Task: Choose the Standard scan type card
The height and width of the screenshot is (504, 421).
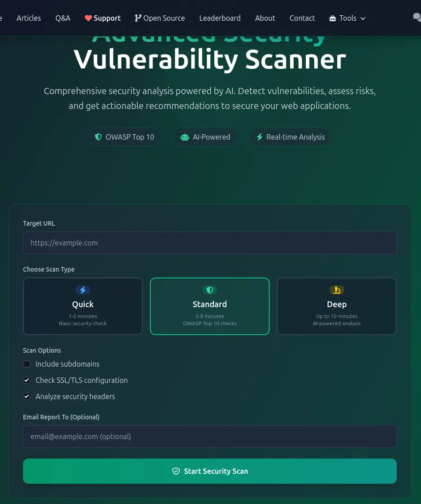Action: tap(210, 306)
